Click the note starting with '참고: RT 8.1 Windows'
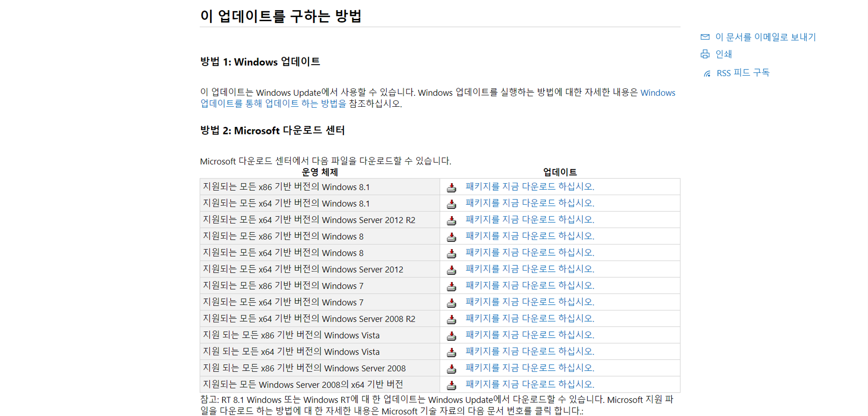868x416 pixels. (437, 405)
